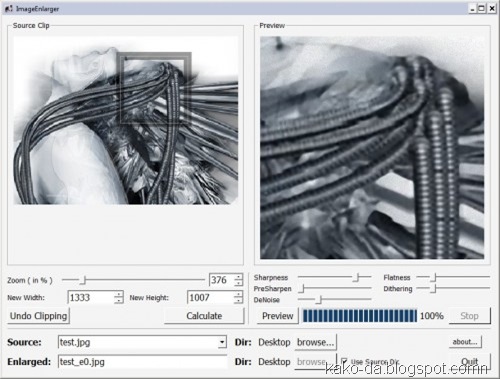Increase New Width using spinner up arrow
The width and height of the screenshot is (500, 379).
point(119,294)
